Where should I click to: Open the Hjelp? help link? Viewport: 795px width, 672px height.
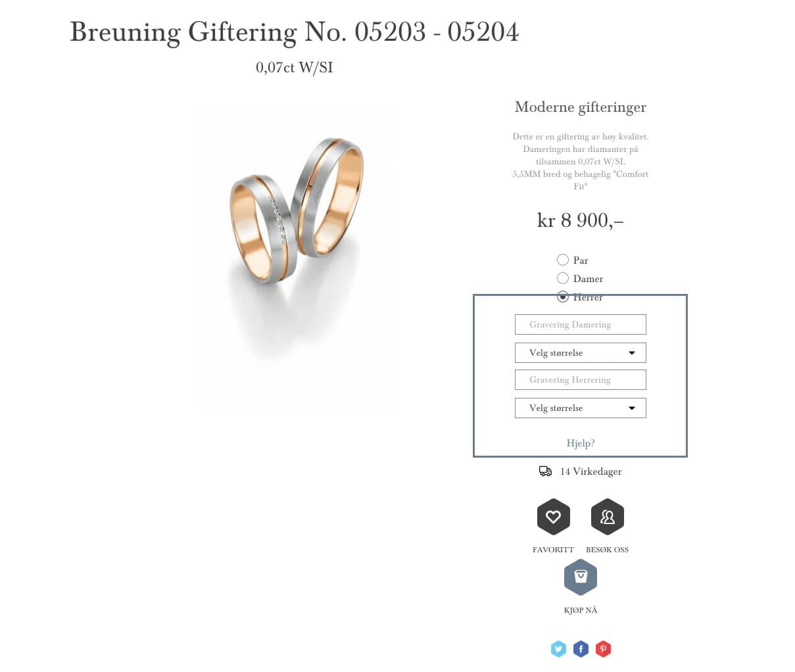[x=580, y=443]
